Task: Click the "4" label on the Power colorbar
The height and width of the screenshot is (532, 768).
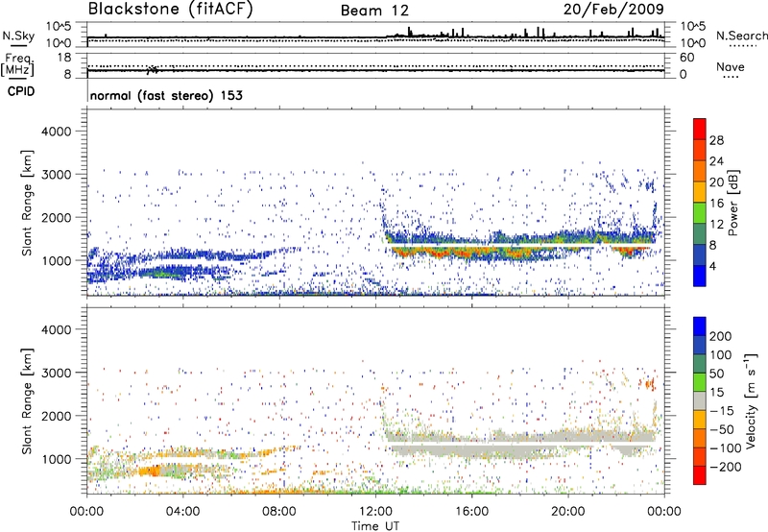Action: click(712, 266)
